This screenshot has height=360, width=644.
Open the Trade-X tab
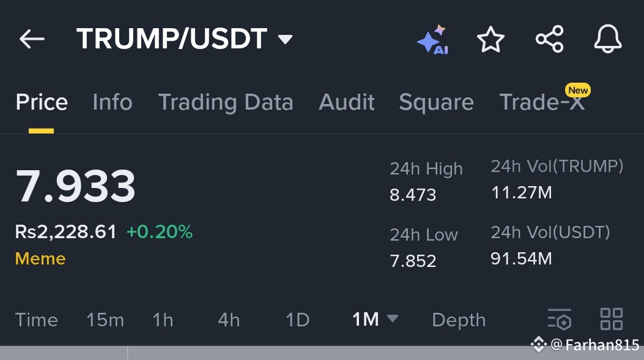(542, 102)
